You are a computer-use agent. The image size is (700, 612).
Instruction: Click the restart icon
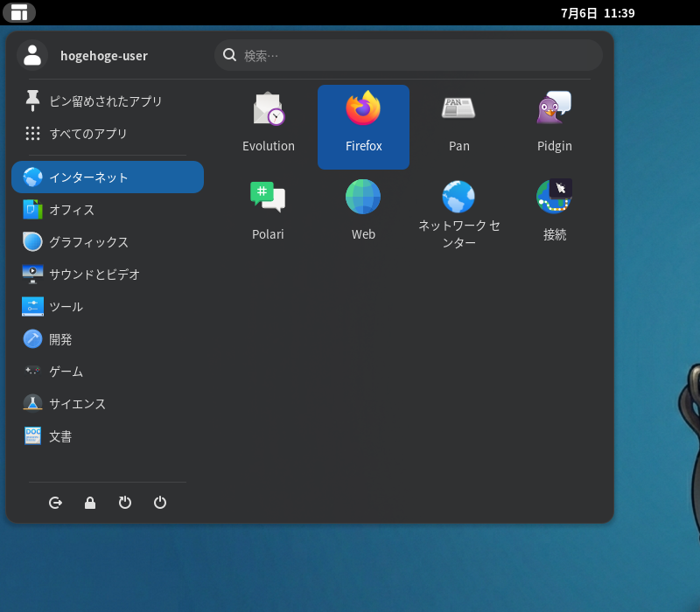[125, 503]
